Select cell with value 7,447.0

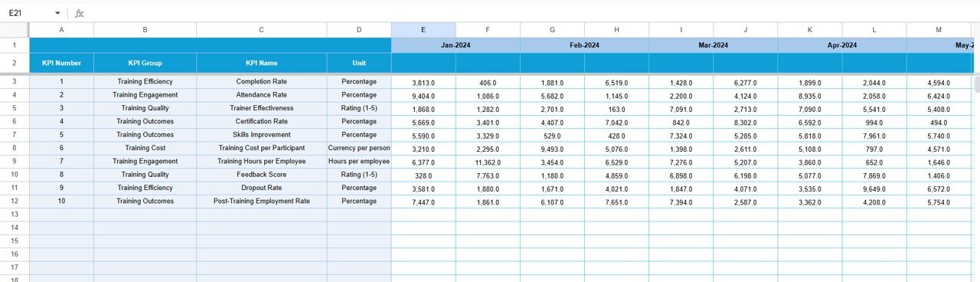[x=423, y=202]
